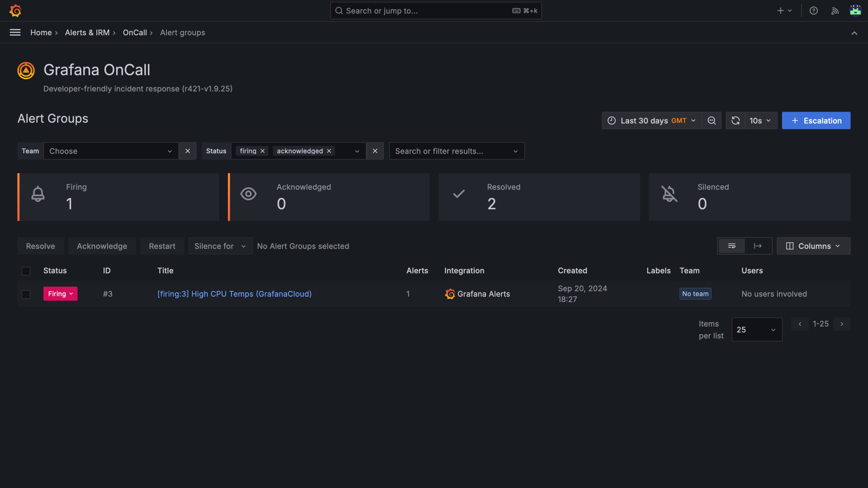This screenshot has width=868, height=488.
Task: Zoom out the time range
Action: [x=712, y=121]
